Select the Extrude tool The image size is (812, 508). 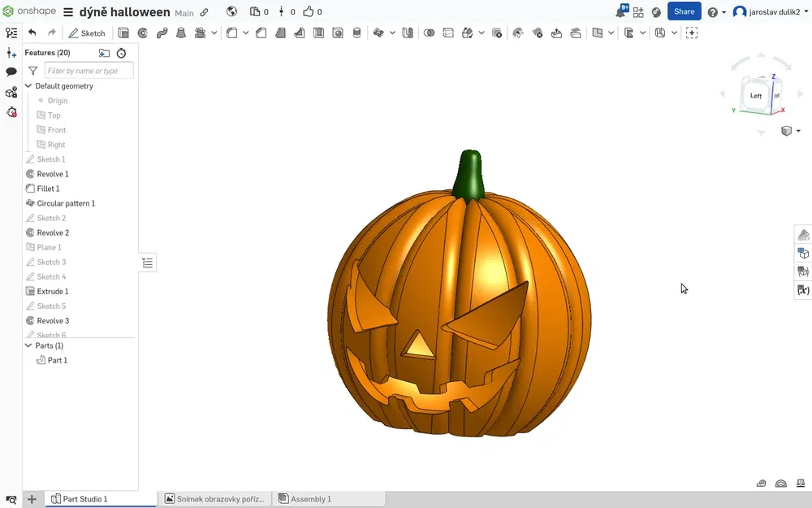pos(123,33)
